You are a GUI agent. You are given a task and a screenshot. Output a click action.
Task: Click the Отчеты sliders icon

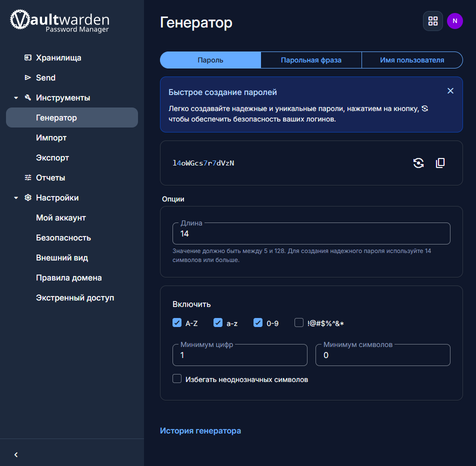point(28,177)
